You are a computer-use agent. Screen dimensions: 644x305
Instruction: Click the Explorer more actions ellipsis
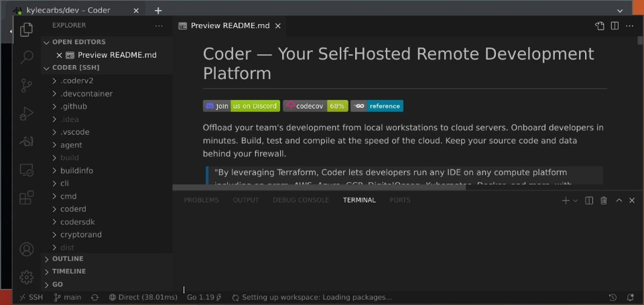click(159, 25)
